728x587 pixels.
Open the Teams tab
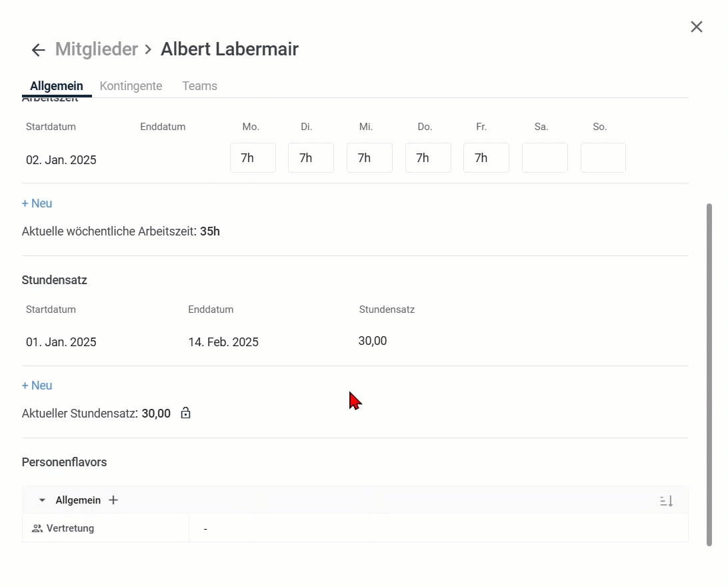tap(199, 86)
